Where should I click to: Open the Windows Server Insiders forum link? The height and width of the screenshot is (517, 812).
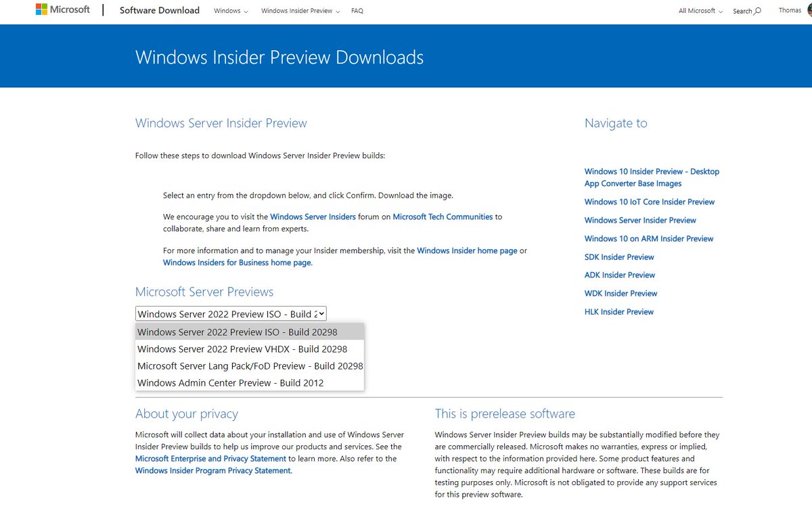pyautogui.click(x=313, y=217)
